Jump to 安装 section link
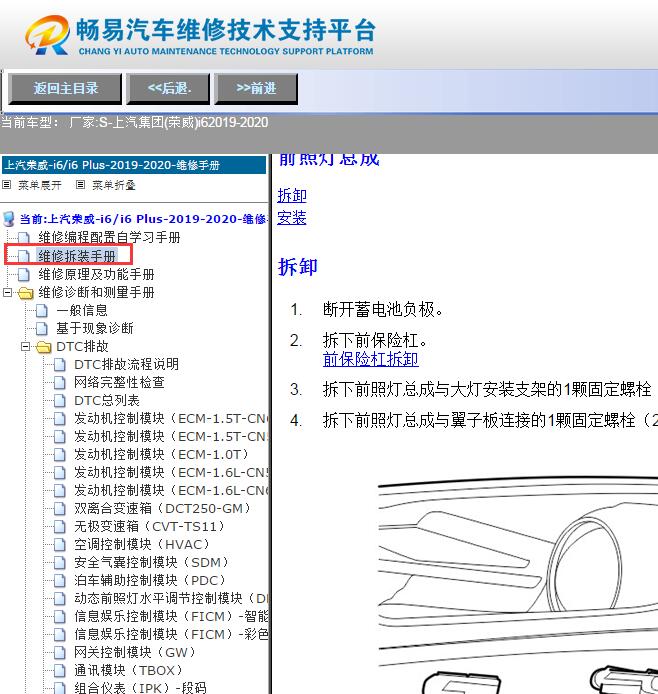Image resolution: width=658 pixels, height=694 pixels. [x=292, y=218]
